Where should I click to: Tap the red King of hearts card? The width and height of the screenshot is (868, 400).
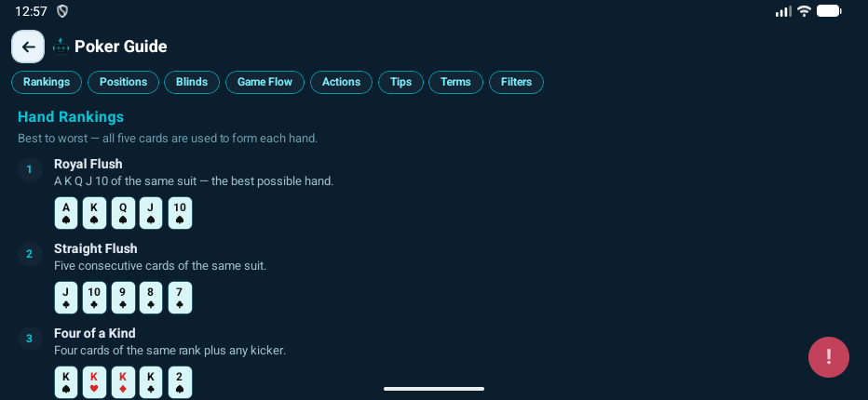[x=94, y=381]
